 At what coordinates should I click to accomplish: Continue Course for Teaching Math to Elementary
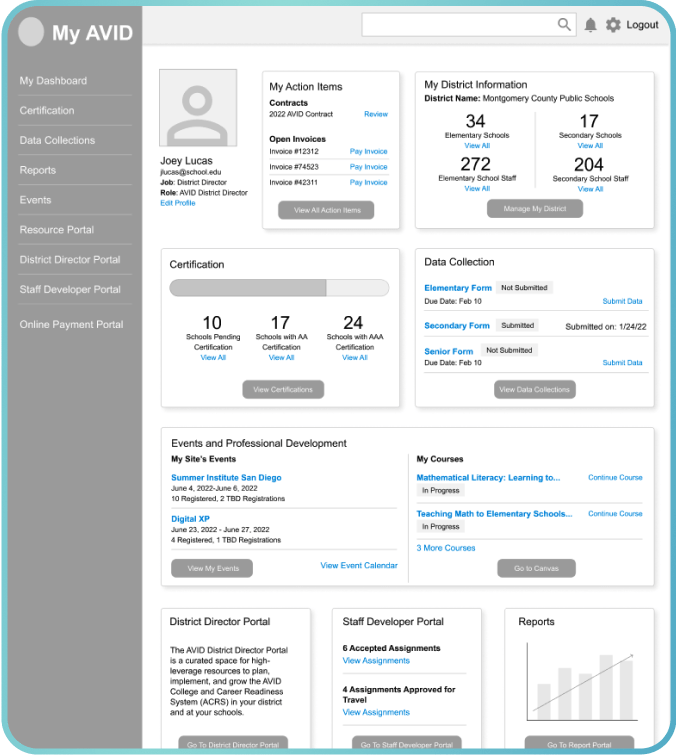coord(615,514)
